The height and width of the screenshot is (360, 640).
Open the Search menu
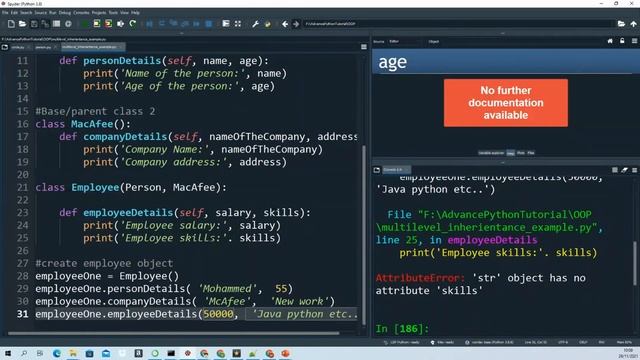click(x=26, y=13)
